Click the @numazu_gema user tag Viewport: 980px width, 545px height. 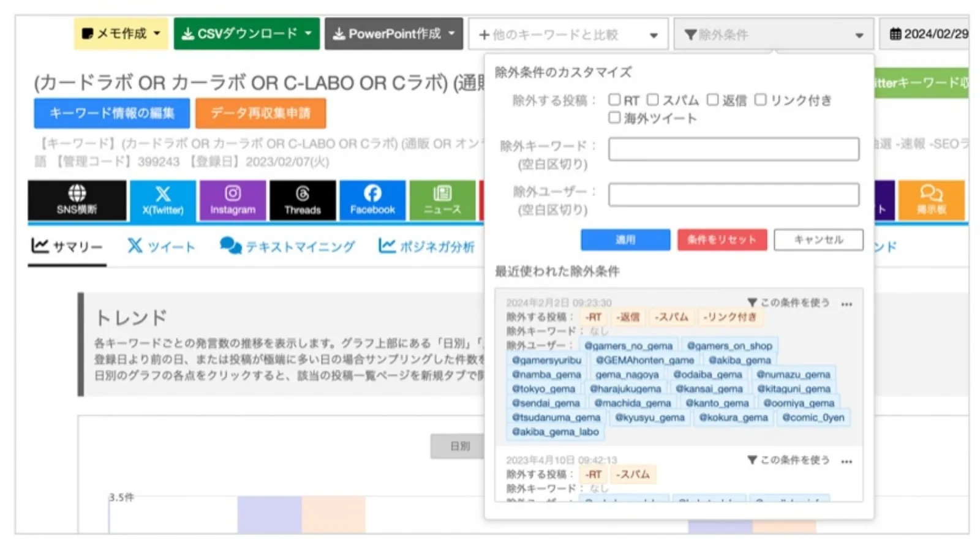[x=793, y=375]
